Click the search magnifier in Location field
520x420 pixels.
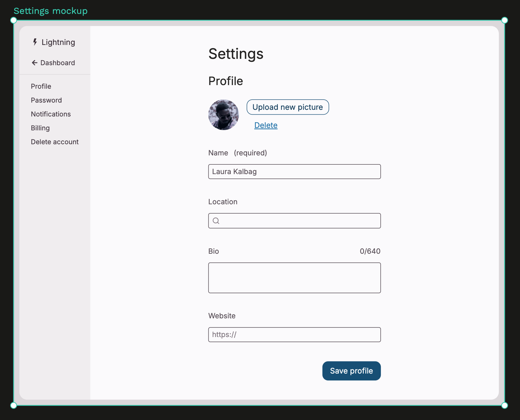pyautogui.click(x=216, y=221)
